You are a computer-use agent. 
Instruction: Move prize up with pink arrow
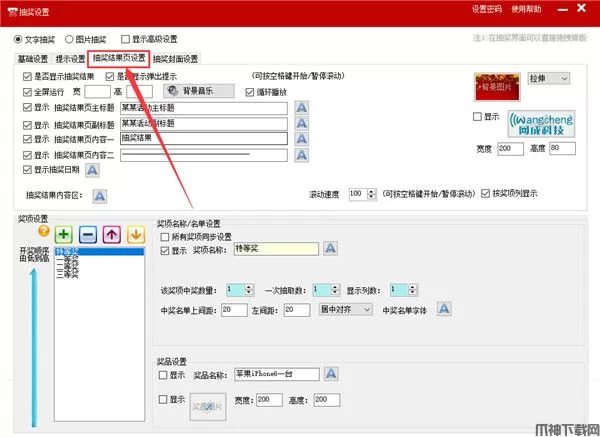pos(112,234)
